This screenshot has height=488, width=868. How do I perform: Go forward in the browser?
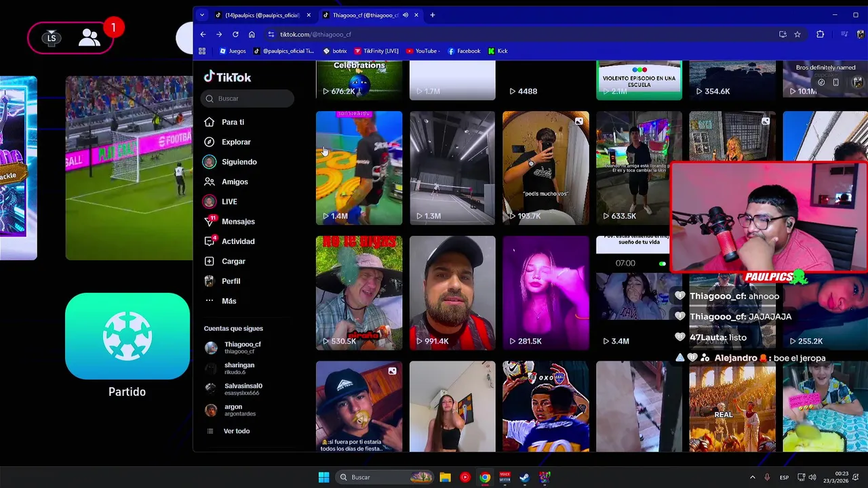219,35
